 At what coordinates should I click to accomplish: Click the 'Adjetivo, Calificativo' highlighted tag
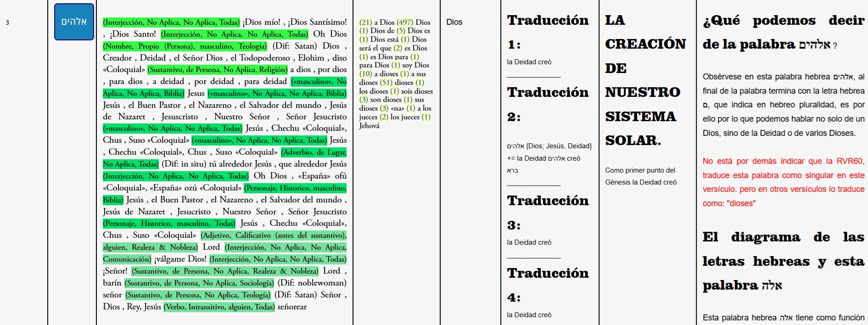tap(273, 235)
